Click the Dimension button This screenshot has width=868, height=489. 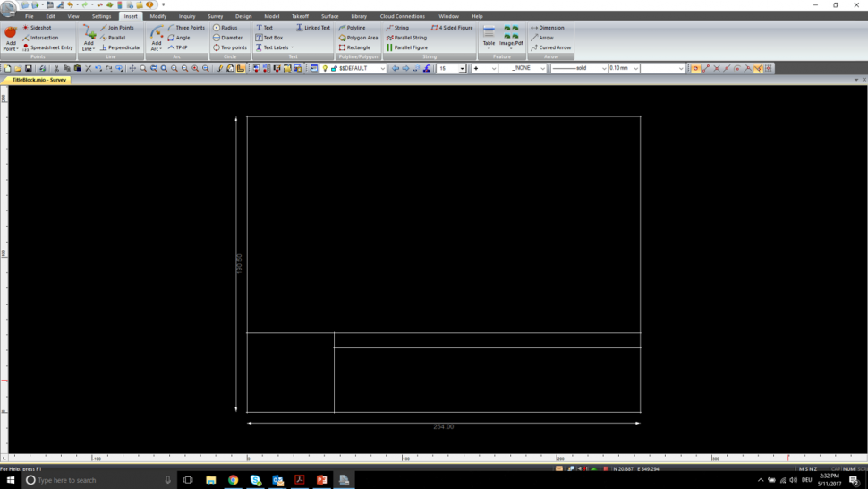[x=551, y=28]
